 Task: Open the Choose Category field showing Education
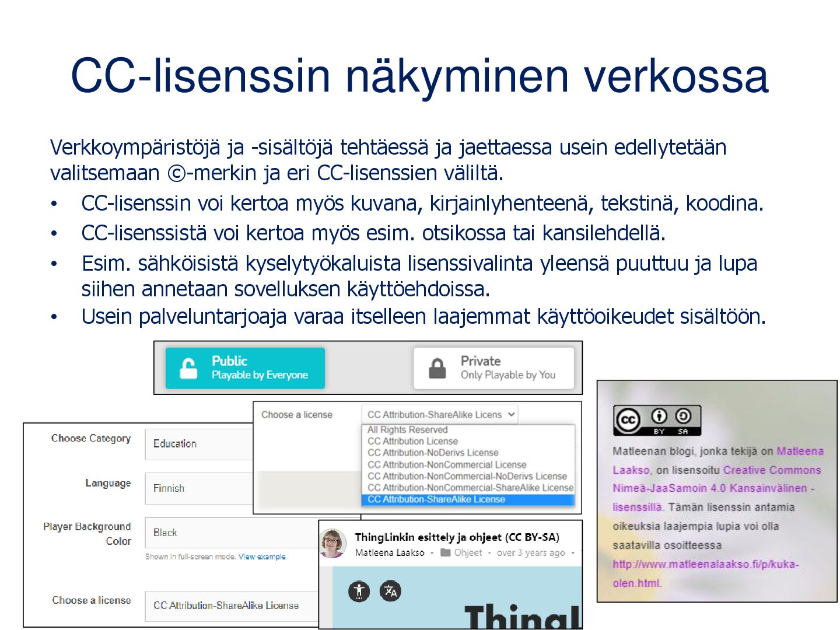pos(199,444)
